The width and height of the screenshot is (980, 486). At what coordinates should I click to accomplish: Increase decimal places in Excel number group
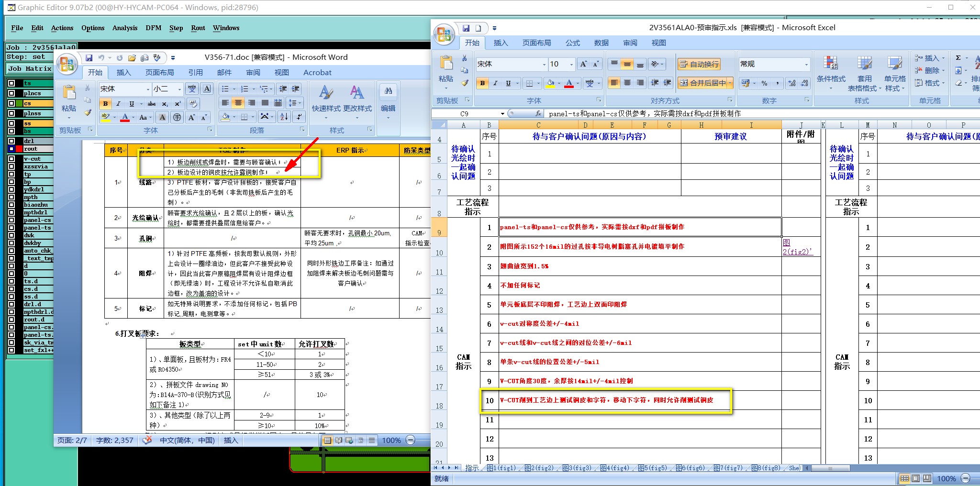click(x=791, y=83)
